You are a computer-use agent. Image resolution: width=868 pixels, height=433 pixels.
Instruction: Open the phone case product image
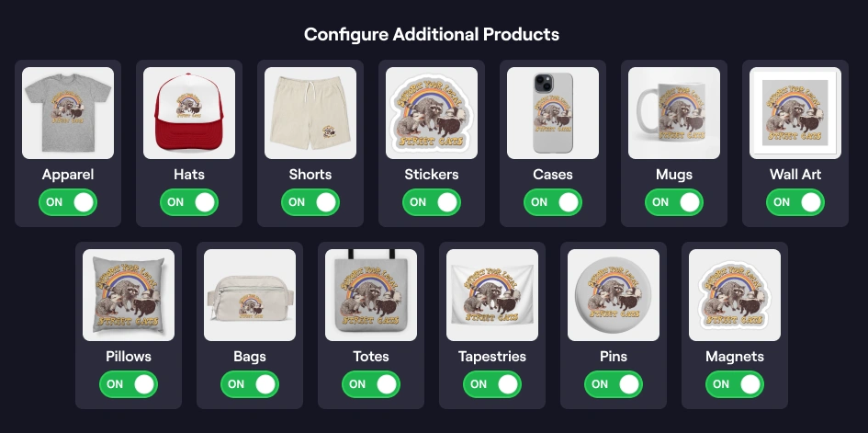coord(552,113)
